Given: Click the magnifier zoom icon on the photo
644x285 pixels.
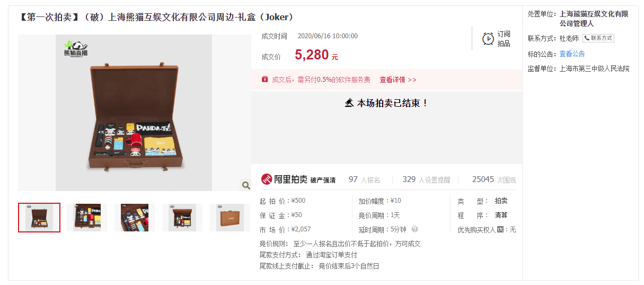Looking at the screenshot, I should click(246, 185).
